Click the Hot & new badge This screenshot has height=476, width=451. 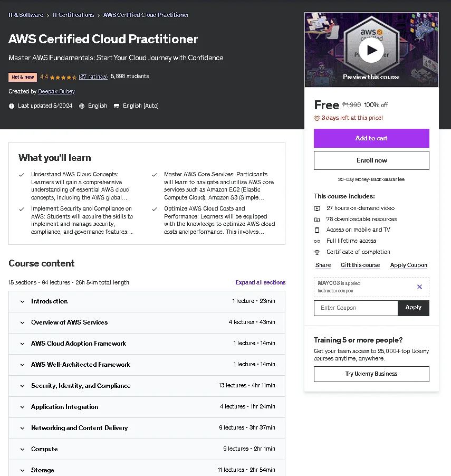click(x=23, y=77)
